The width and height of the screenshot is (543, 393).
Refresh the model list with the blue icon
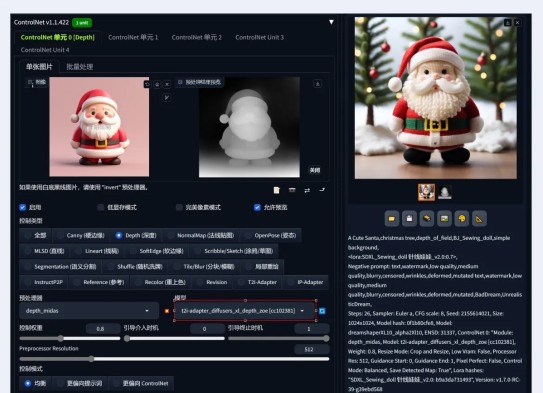(x=322, y=311)
